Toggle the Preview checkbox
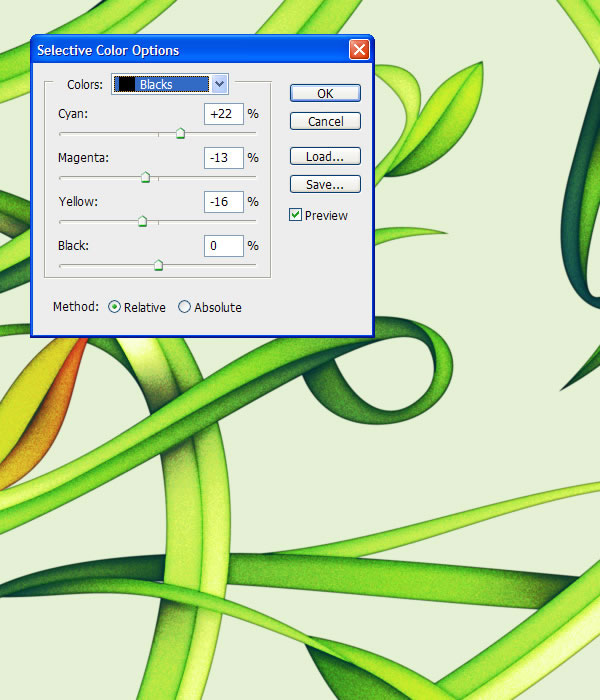The image size is (600, 700). (296, 215)
